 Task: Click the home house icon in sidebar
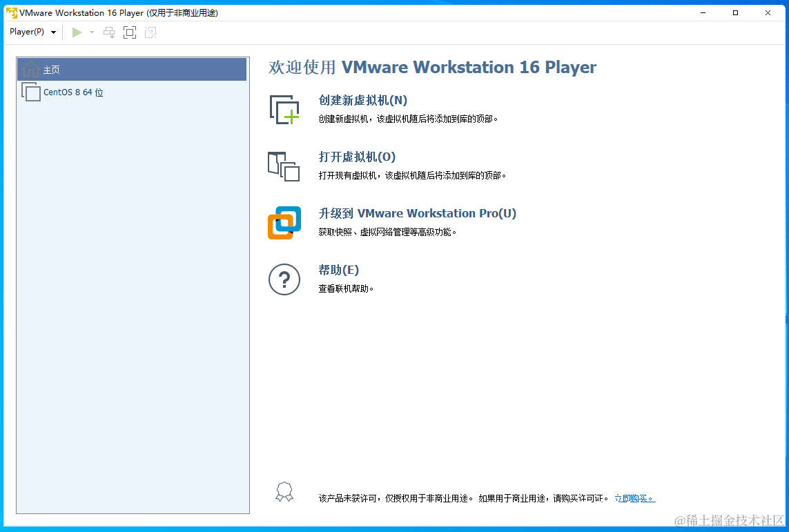[30, 69]
